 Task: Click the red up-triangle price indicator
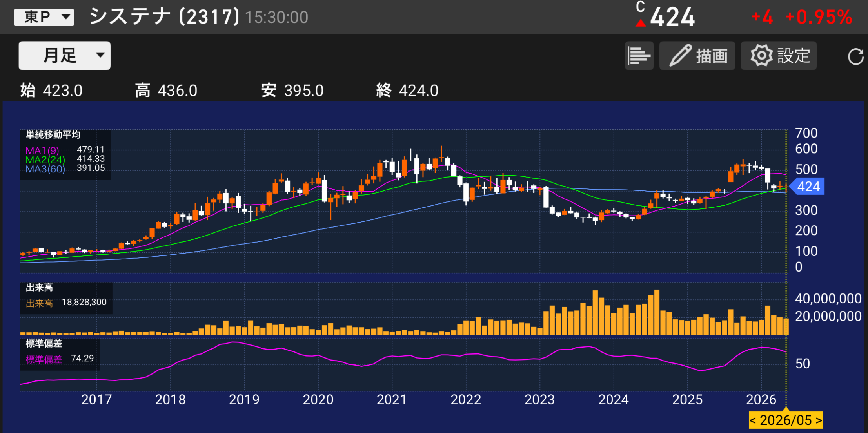tap(641, 23)
